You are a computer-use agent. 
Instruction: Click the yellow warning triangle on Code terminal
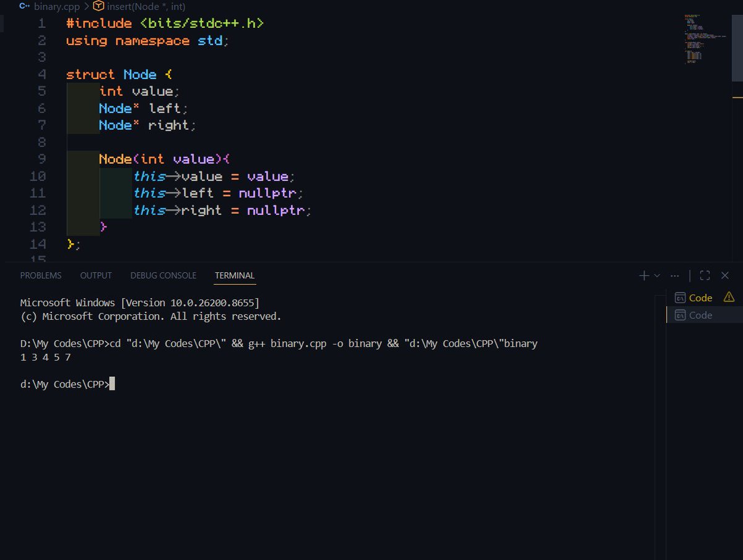coord(729,298)
